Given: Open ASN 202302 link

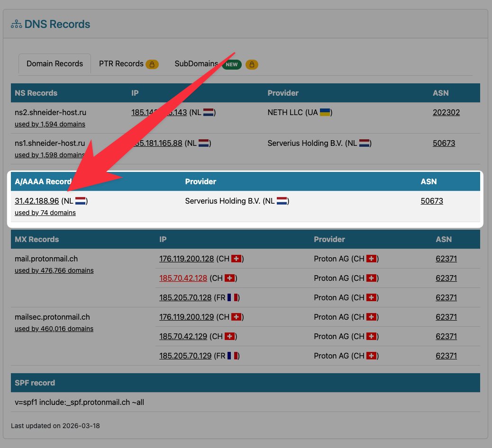Looking at the screenshot, I should [446, 112].
